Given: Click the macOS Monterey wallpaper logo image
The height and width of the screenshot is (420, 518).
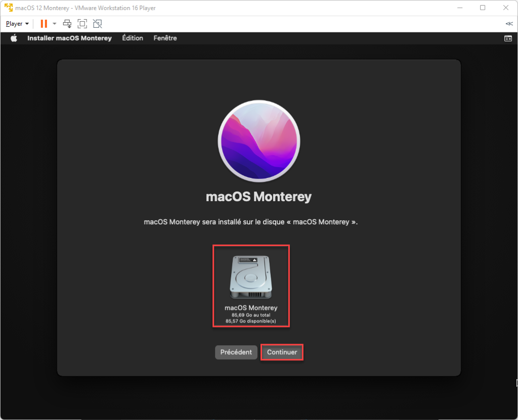Looking at the screenshot, I should [258, 141].
